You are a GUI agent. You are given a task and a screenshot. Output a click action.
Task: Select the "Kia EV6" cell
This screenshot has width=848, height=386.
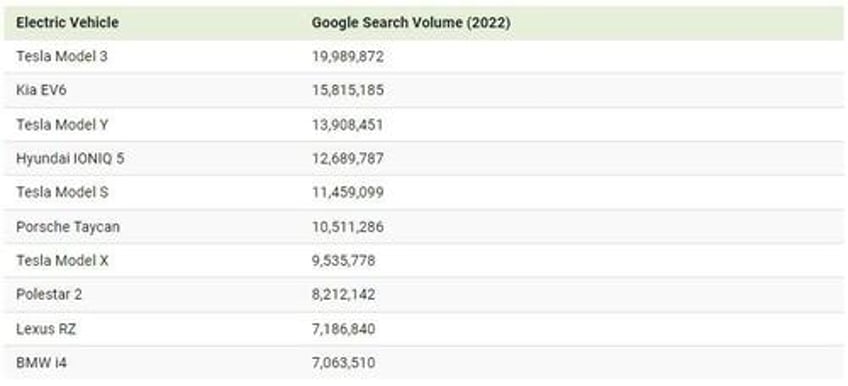pyautogui.click(x=41, y=90)
